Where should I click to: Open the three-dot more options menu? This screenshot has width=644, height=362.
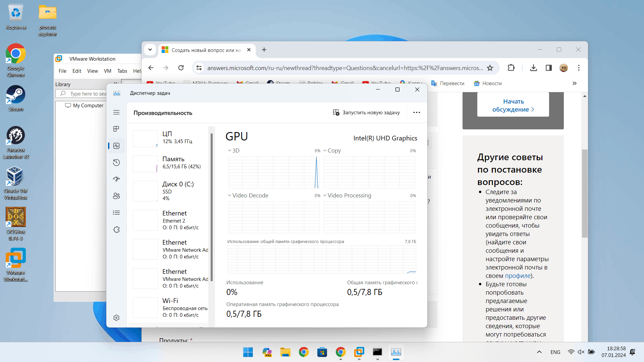point(417,113)
